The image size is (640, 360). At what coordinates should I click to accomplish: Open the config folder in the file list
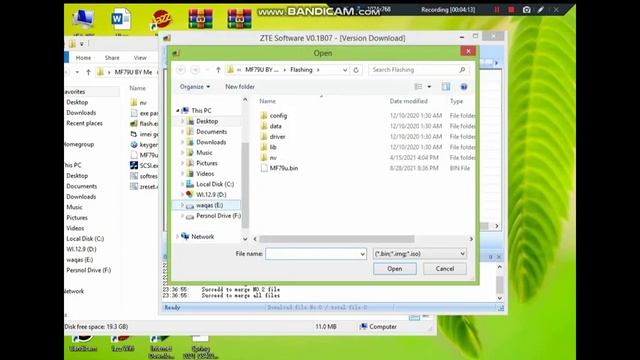pyautogui.click(x=278, y=116)
